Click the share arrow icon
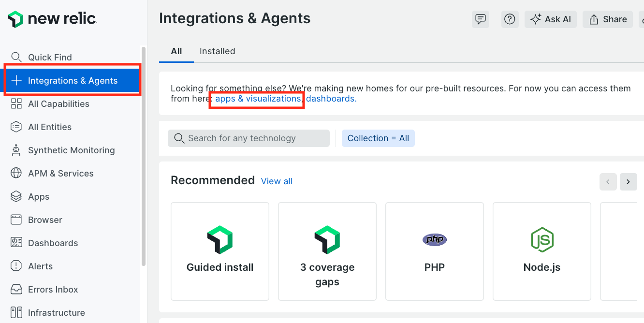This screenshot has height=323, width=644. click(594, 19)
